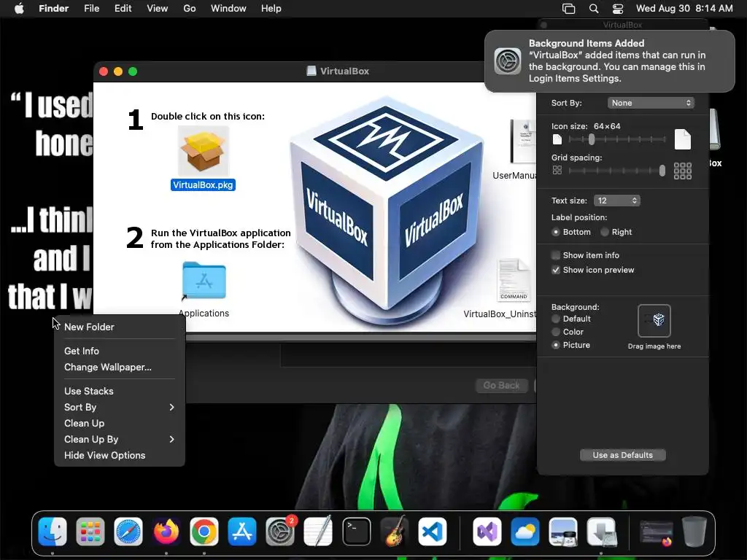Image resolution: width=747 pixels, height=560 pixels.
Task: Choose Get Info from context menu
Action: [x=120, y=351]
